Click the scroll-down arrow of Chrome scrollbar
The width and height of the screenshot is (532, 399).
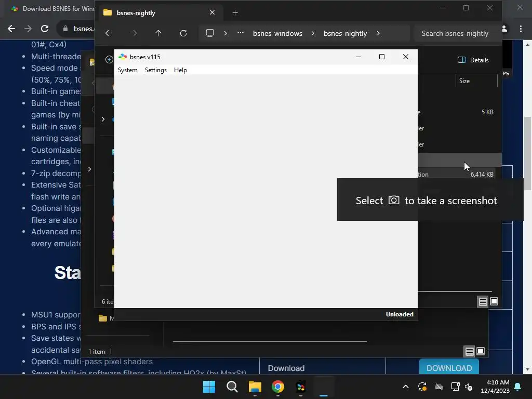coord(527,369)
